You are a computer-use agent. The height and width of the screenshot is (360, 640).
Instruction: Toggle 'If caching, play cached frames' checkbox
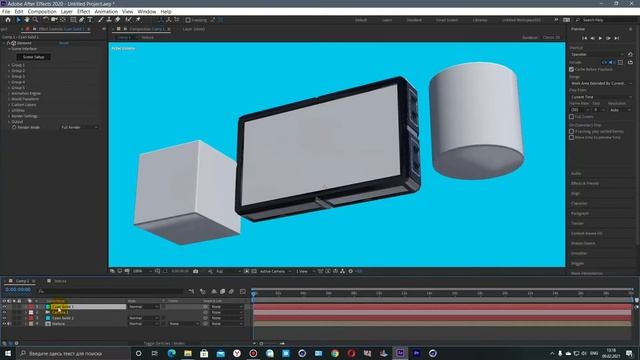[x=571, y=131]
